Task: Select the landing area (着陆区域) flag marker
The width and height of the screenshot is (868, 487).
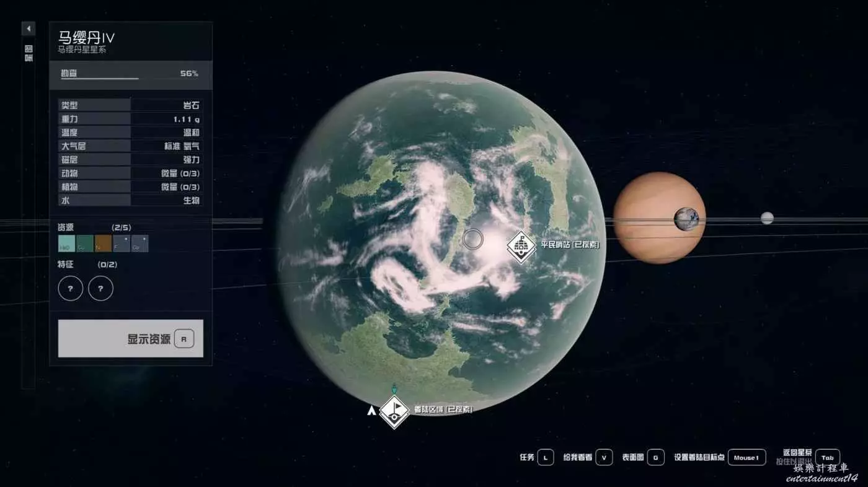Action: pos(394,411)
